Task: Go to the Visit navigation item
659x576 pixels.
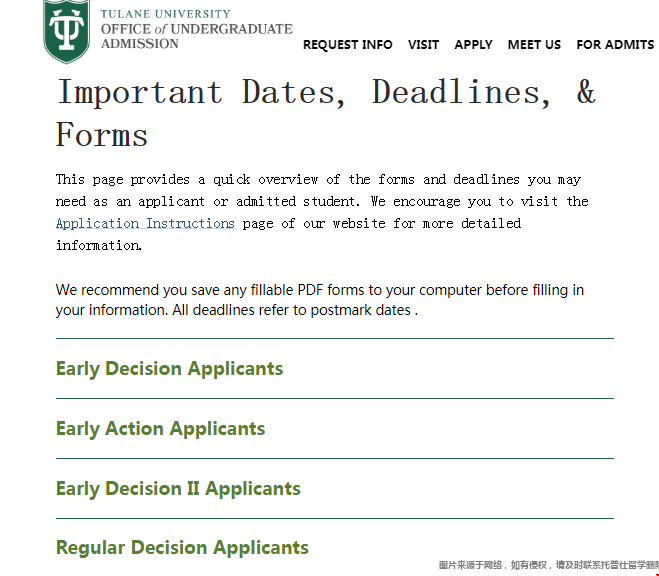Action: tap(423, 45)
